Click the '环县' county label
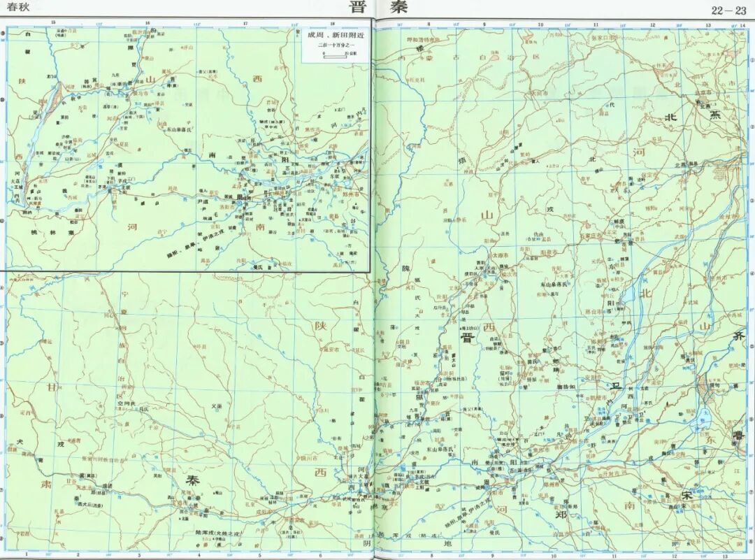Screen dimensions: 755x560 click(x=201, y=346)
